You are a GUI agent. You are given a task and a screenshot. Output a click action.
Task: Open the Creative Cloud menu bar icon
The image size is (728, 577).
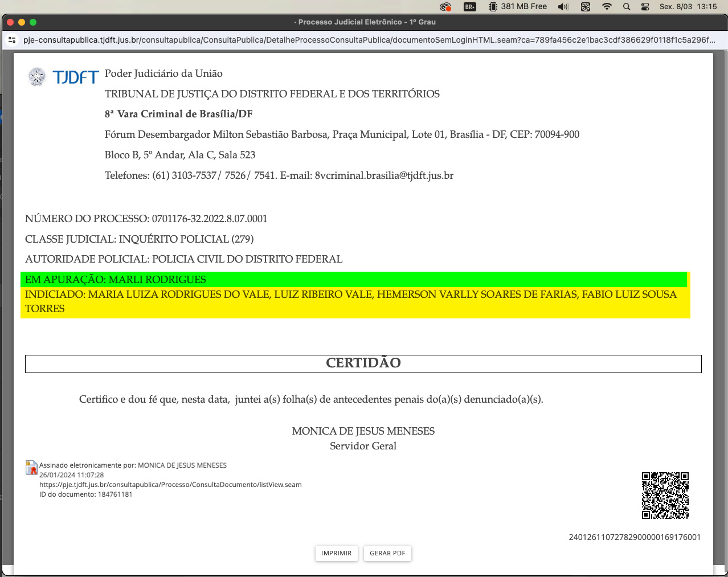(445, 7)
